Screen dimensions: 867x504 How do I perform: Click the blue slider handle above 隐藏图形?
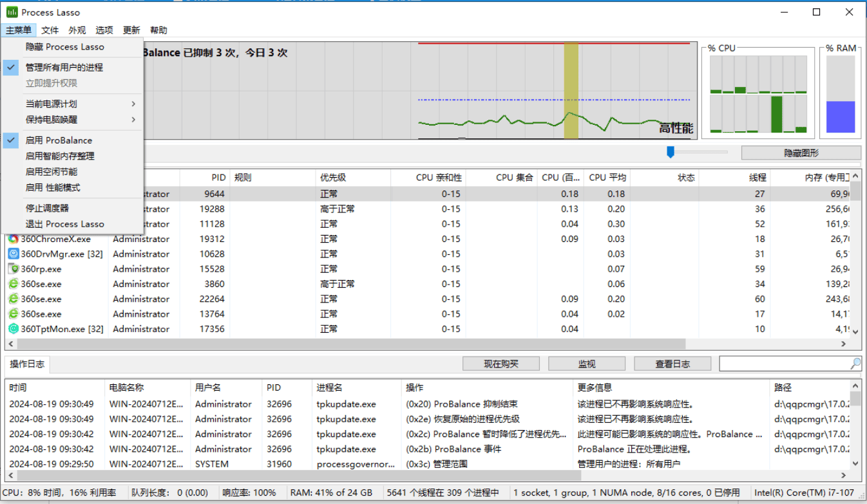(671, 152)
